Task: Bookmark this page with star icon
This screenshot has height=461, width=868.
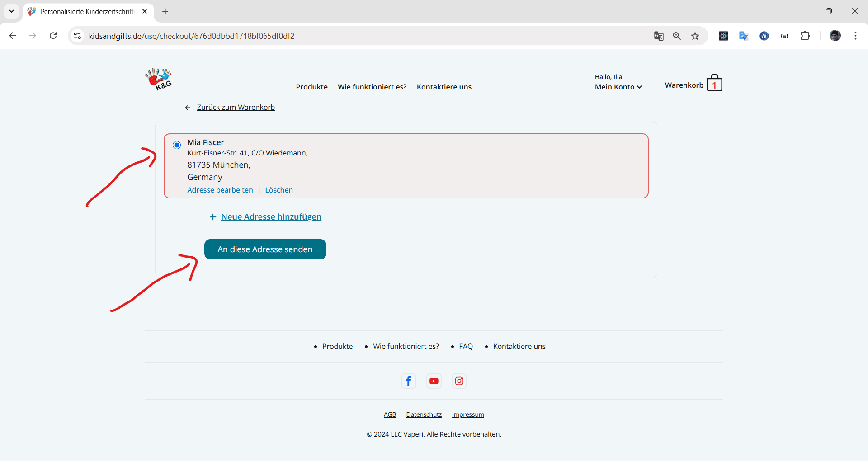Action: tap(695, 36)
